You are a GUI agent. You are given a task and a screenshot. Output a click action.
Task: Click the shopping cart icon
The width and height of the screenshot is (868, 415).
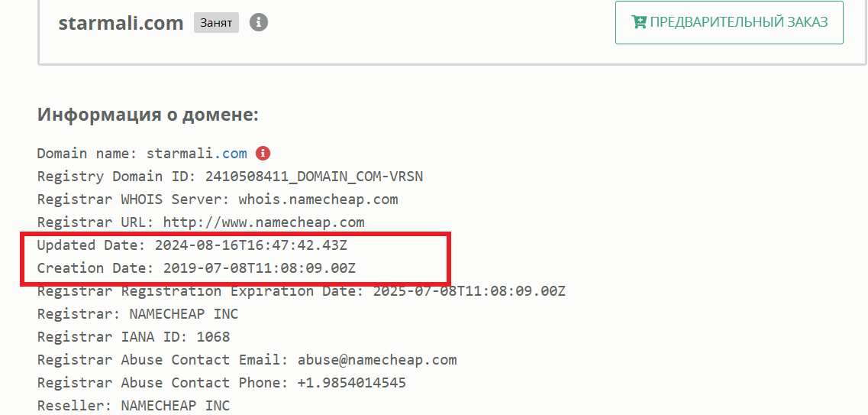click(639, 22)
